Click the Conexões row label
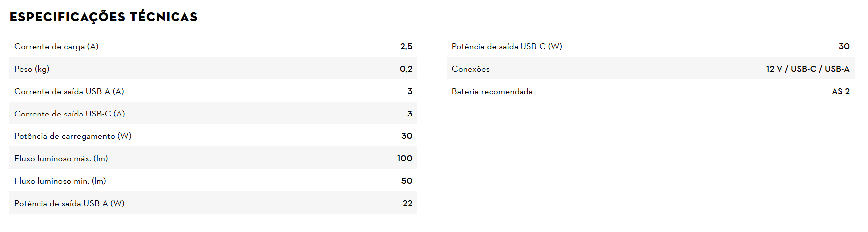868x232 pixels. point(470,69)
